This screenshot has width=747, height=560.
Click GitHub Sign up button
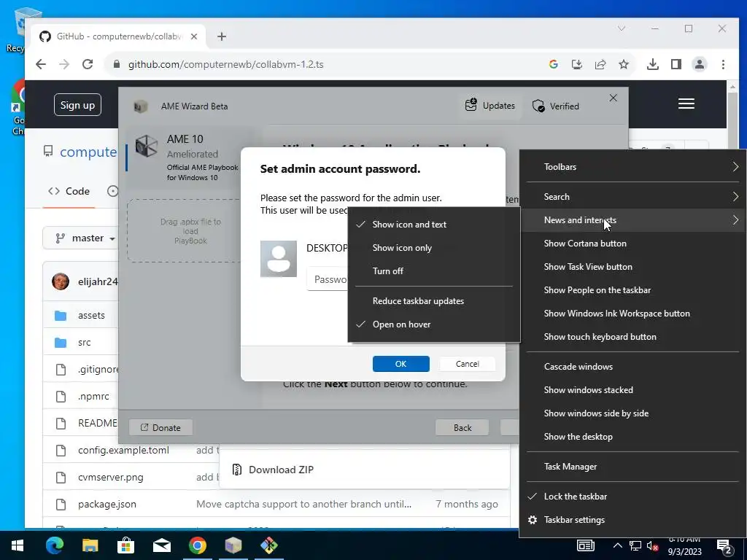[77, 105]
